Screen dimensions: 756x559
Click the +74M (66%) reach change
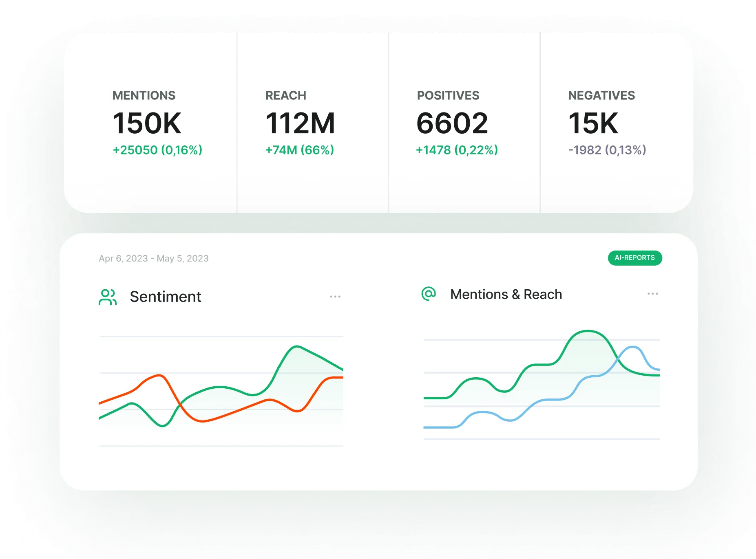300,150
